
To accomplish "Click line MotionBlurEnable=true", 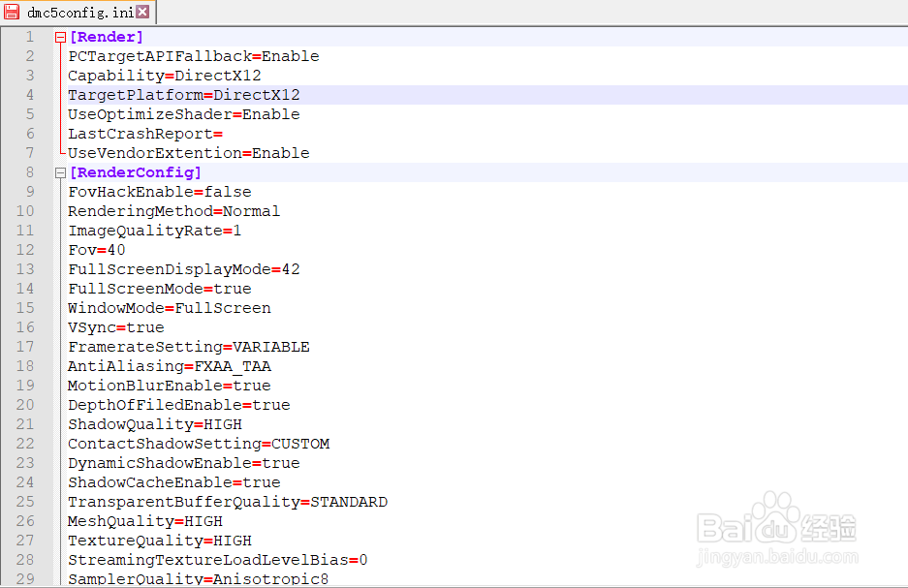I will click(x=169, y=386).
